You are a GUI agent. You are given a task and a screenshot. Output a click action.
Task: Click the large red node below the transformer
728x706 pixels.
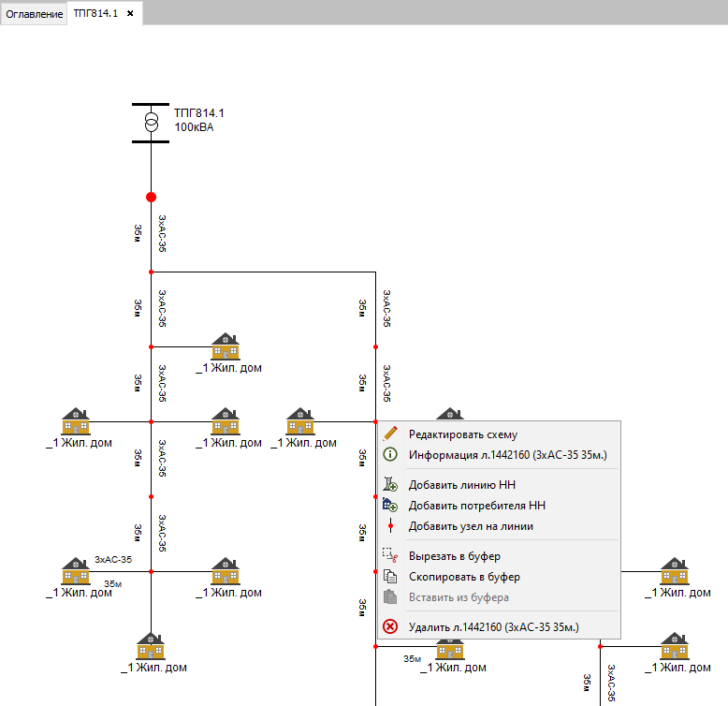(151, 197)
